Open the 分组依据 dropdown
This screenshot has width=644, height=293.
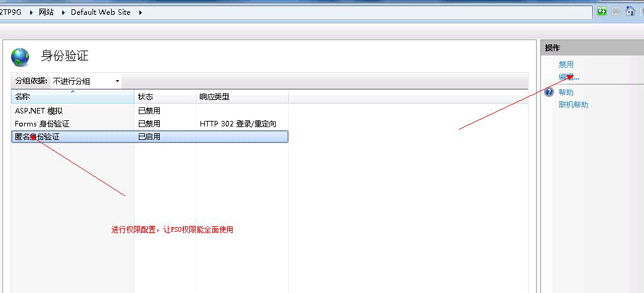click(x=86, y=81)
